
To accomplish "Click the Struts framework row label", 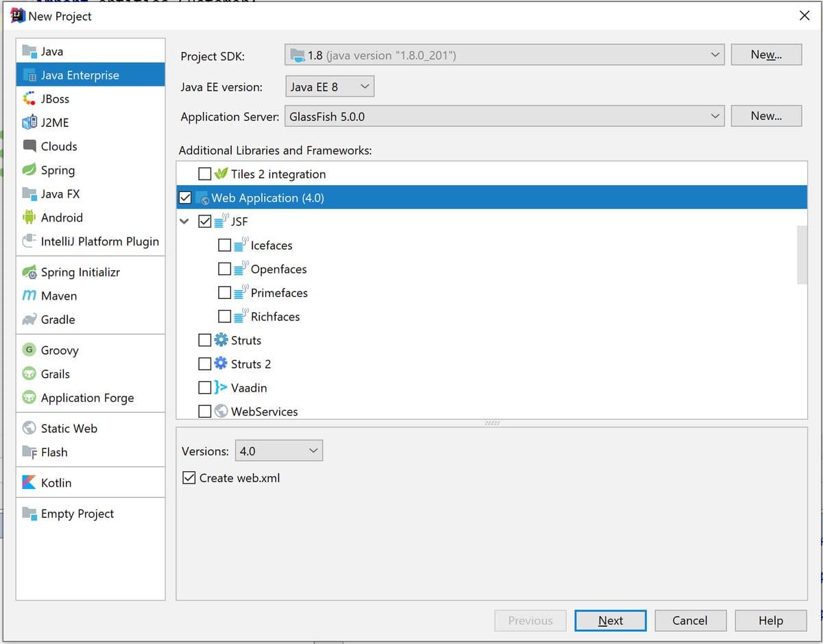I will (x=246, y=340).
